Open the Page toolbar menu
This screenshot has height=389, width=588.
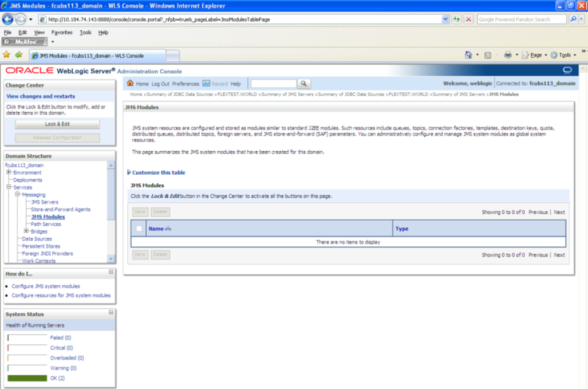[x=534, y=55]
